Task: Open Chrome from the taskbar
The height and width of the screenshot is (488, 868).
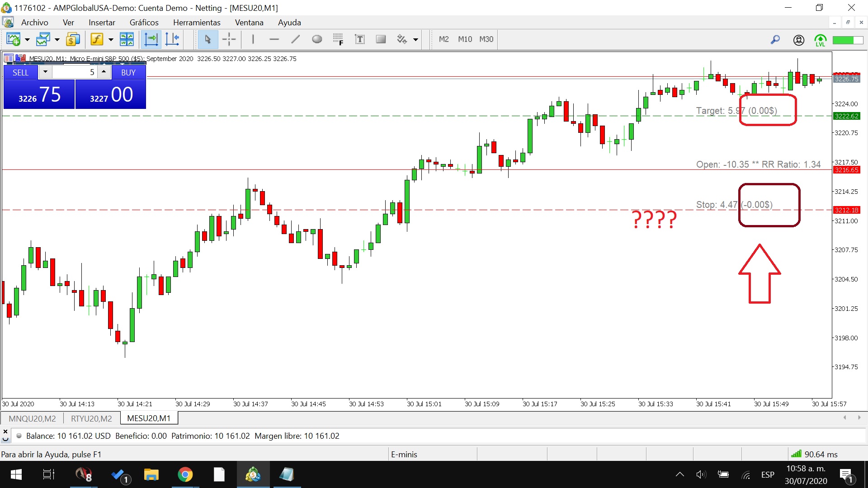Action: (x=185, y=474)
